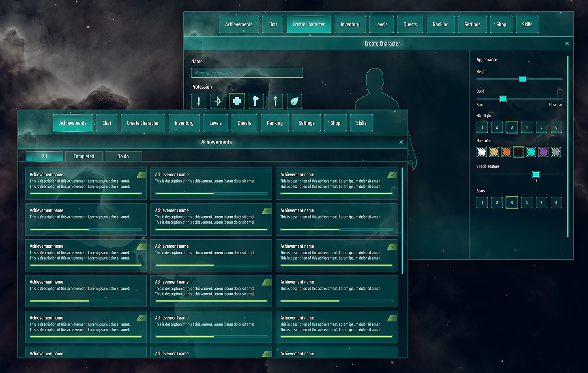The width and height of the screenshot is (588, 373).
Task: Switch to the Settings tab
Action: click(307, 123)
